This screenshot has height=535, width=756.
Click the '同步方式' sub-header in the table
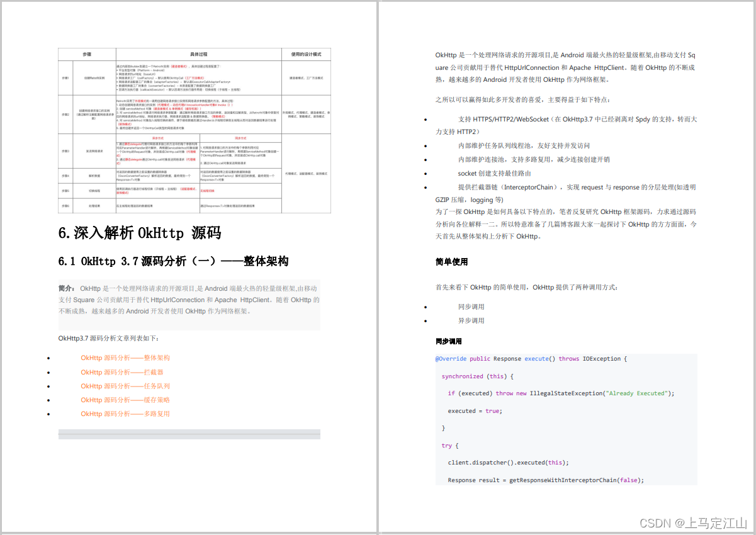pos(241,137)
